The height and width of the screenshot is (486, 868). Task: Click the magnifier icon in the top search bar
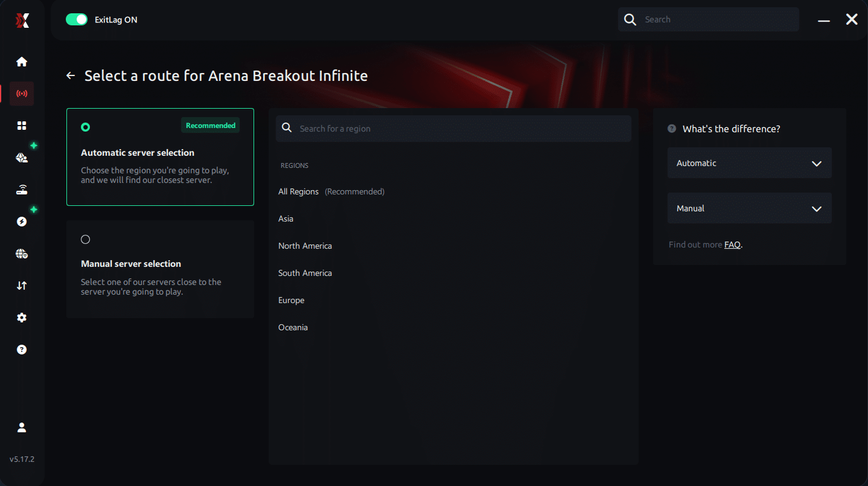point(630,19)
